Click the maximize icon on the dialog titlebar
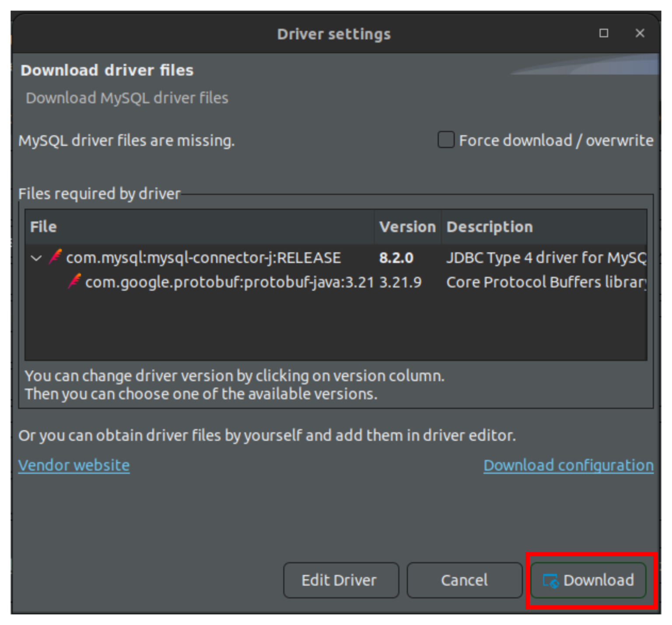Viewport: 672px width, 625px height. click(604, 33)
